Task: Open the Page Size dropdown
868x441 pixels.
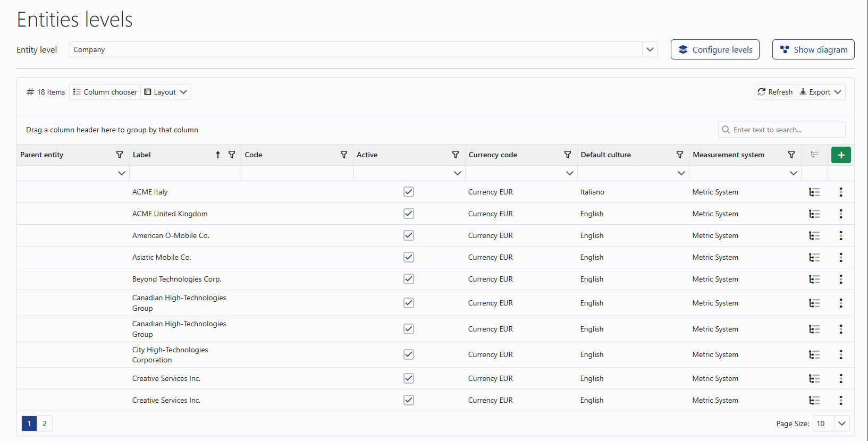Action: click(x=841, y=423)
